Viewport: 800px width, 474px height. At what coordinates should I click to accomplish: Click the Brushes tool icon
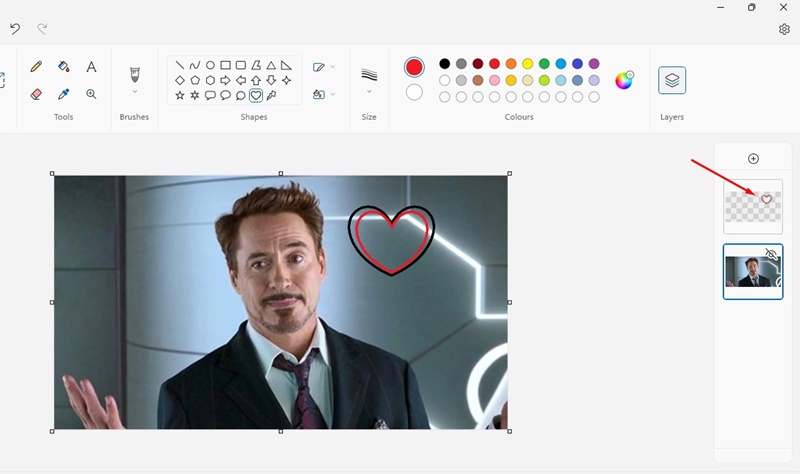click(x=135, y=74)
